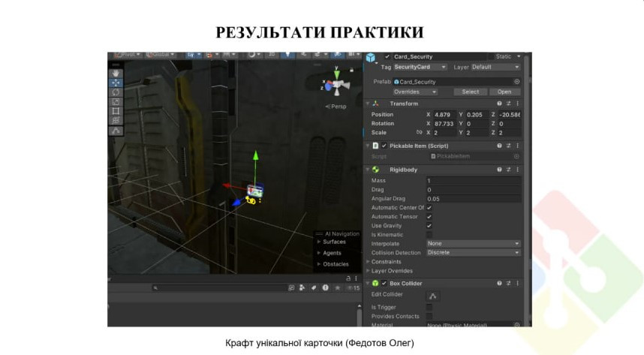Click the Position X field
Image resolution: width=644 pixels, height=355 pixels.
pos(444,115)
